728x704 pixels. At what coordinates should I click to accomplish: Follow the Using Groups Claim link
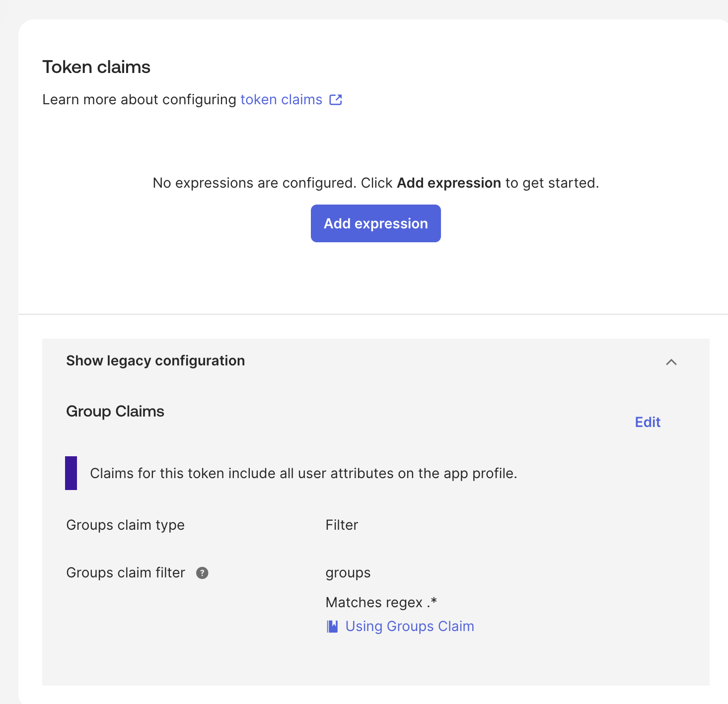pos(409,626)
